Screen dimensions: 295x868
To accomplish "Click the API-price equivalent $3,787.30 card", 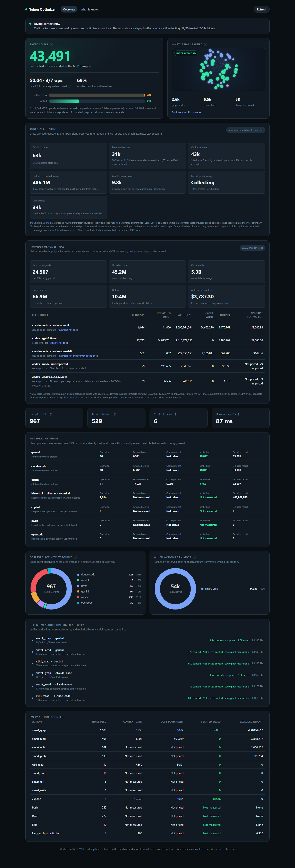I will coord(226,296).
